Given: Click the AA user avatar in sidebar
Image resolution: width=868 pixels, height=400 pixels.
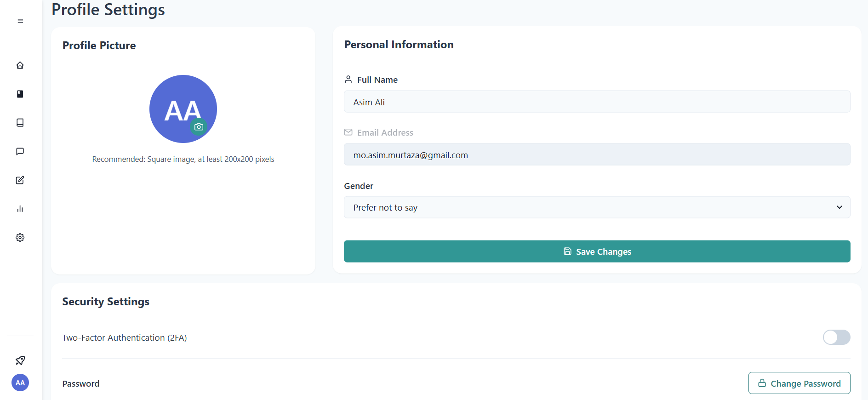Looking at the screenshot, I should 20,383.
